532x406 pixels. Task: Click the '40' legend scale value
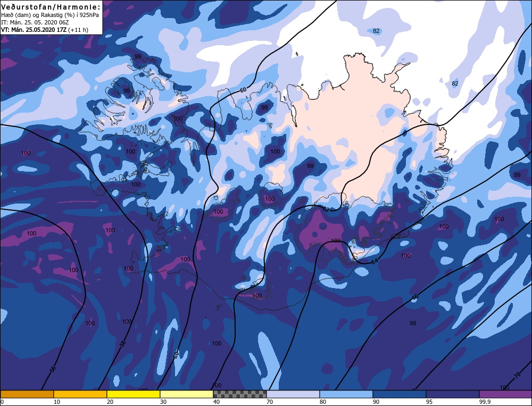click(217, 402)
